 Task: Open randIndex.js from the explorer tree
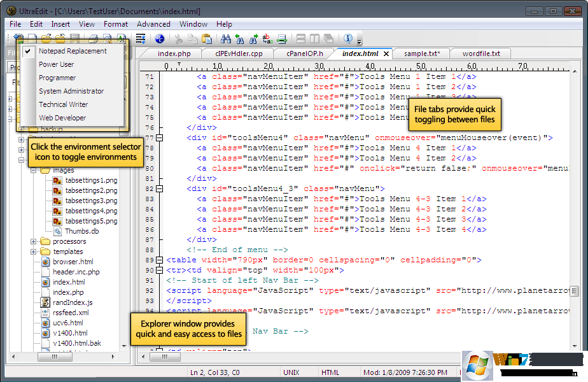[72, 302]
